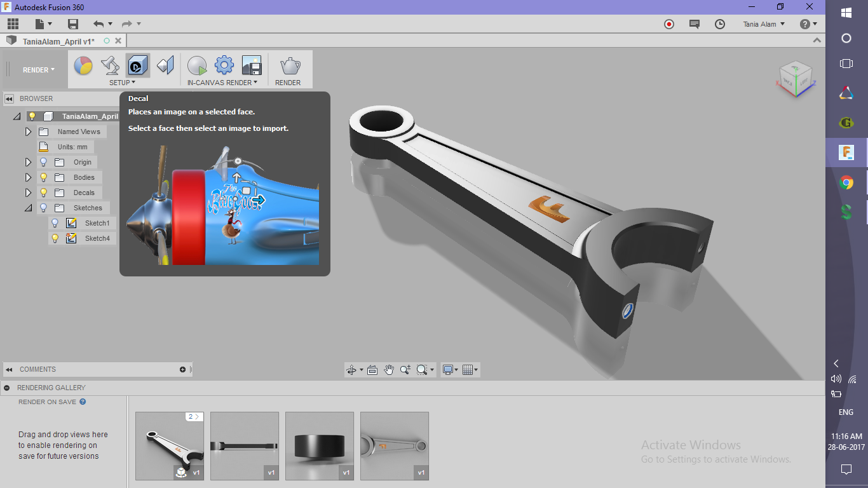
Task: Open the RENDER panel label
Action: [288, 83]
